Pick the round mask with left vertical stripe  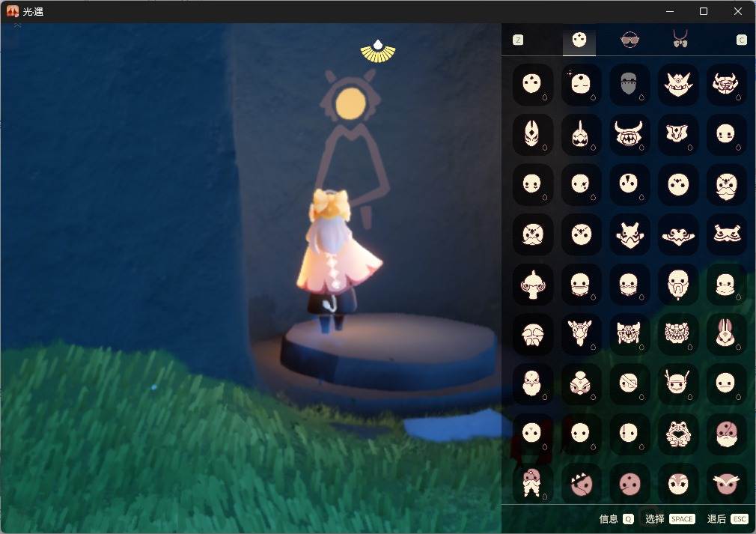629,434
